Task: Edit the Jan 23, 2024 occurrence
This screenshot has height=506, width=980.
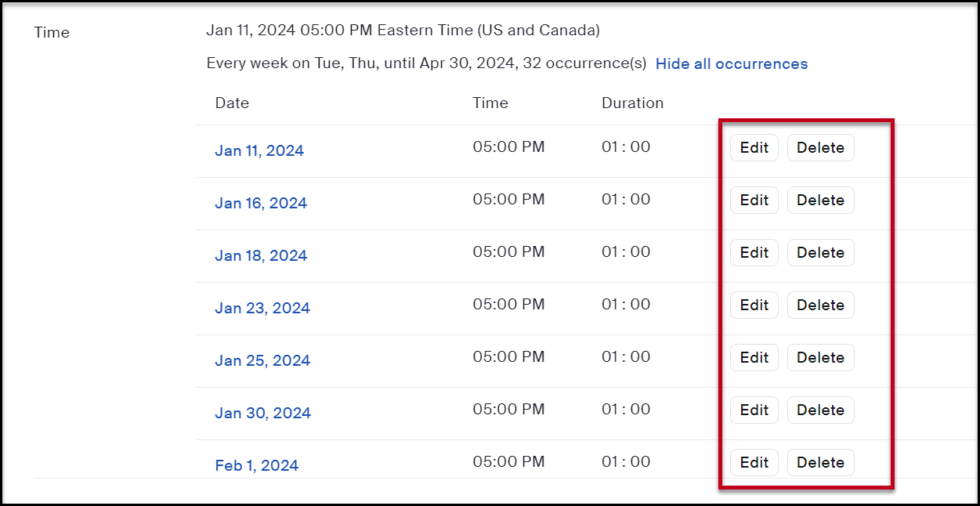Action: [754, 305]
